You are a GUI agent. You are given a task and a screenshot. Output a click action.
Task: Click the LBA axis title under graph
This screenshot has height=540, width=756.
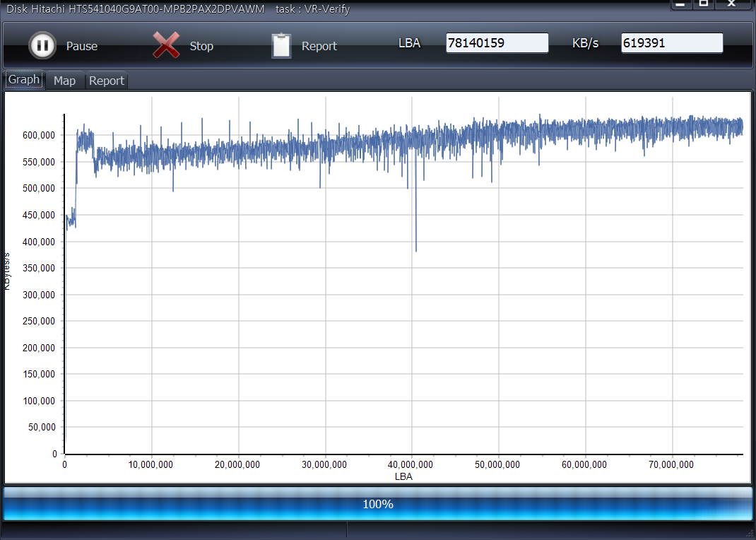click(403, 476)
